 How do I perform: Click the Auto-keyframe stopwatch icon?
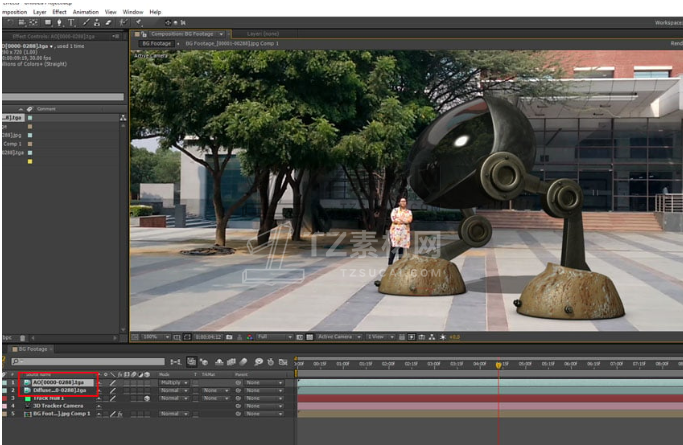coord(270,362)
